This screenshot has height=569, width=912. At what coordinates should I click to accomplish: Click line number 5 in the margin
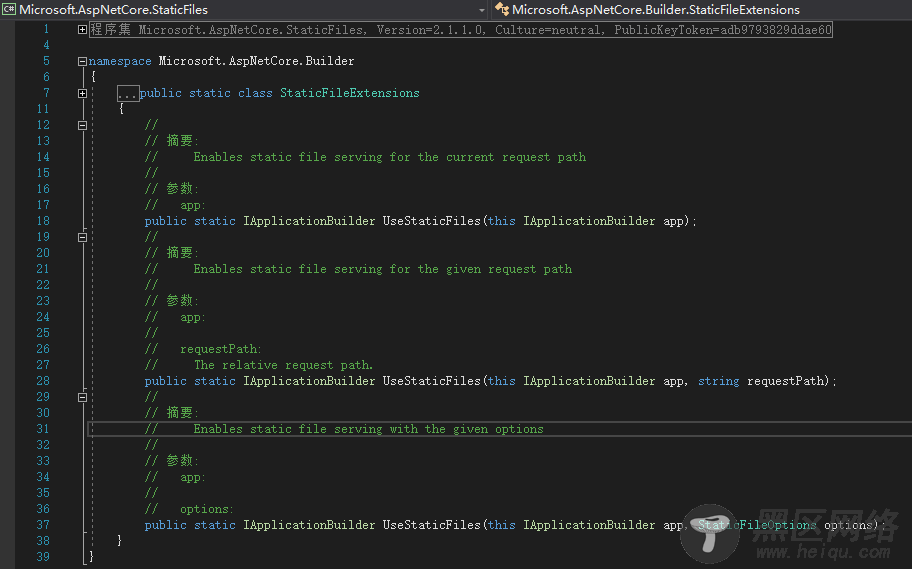tap(47, 61)
